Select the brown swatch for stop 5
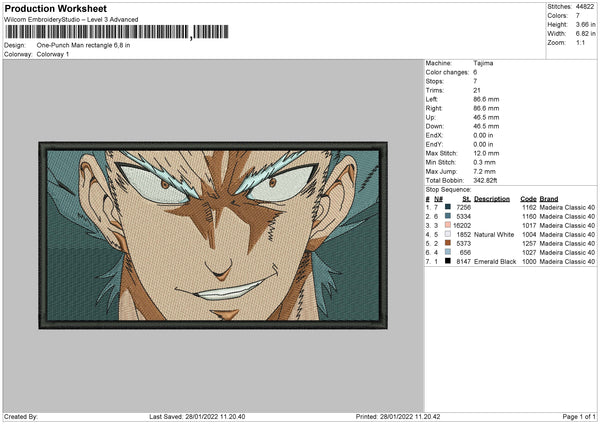Viewport: 600px width, 424px height. click(447, 243)
